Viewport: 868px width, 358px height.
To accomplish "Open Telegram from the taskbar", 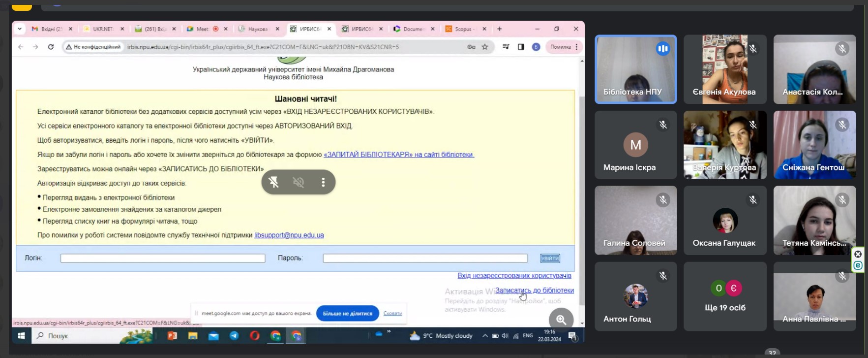I will click(x=234, y=336).
